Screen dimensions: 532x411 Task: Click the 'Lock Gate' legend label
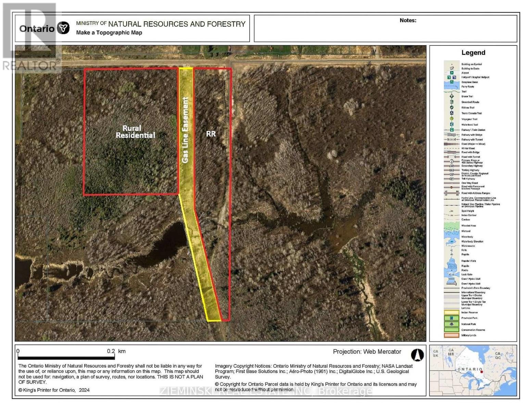pos(467,275)
